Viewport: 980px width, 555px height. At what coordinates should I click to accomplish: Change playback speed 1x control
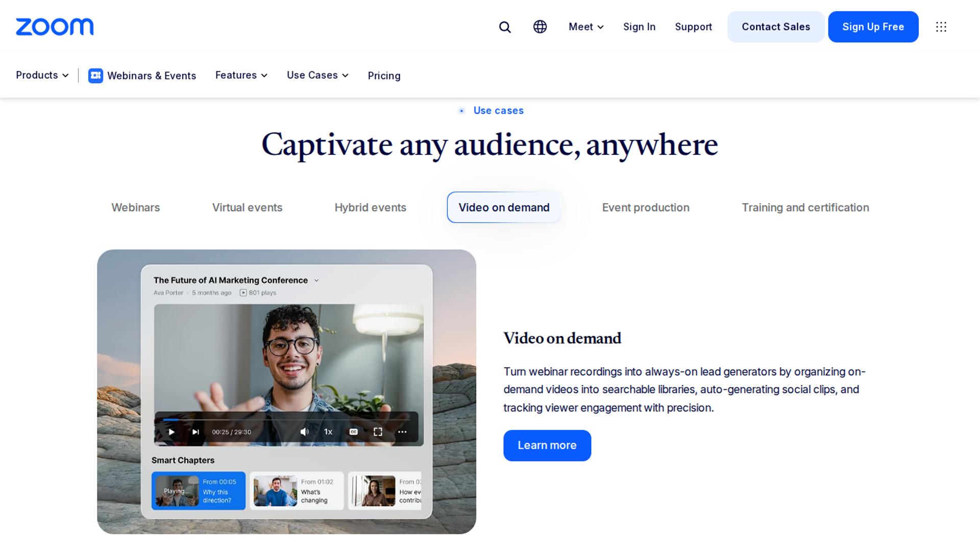328,432
